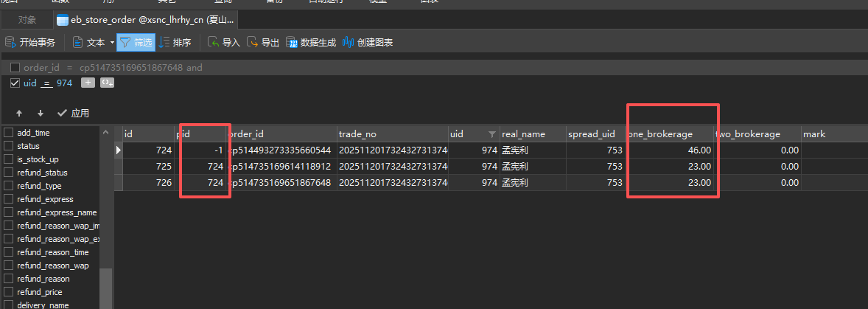Enable the order_id filter condition checkbox
Screen dimensions: 868x309
point(15,68)
